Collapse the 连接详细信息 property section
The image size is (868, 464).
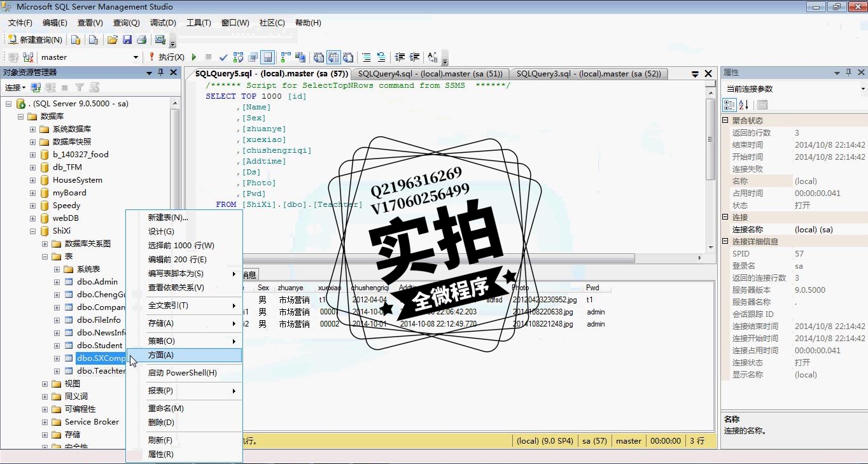725,241
